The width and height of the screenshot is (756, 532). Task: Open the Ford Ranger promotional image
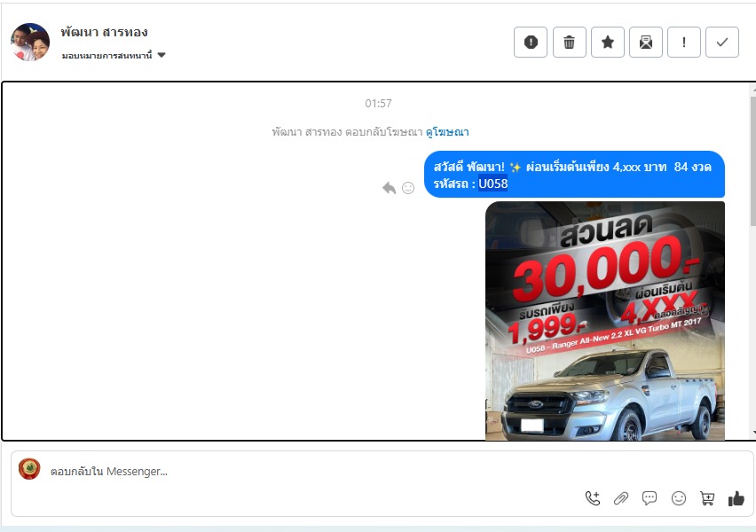point(605,320)
